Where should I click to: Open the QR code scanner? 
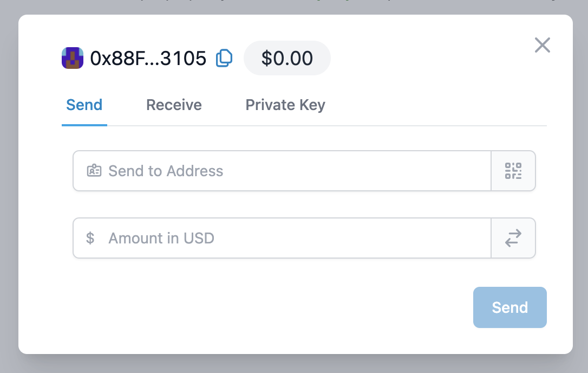pos(513,171)
